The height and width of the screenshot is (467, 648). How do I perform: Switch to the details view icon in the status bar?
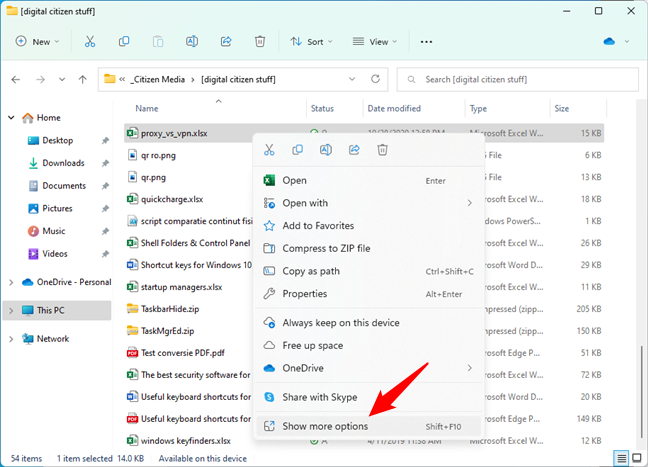(621, 458)
